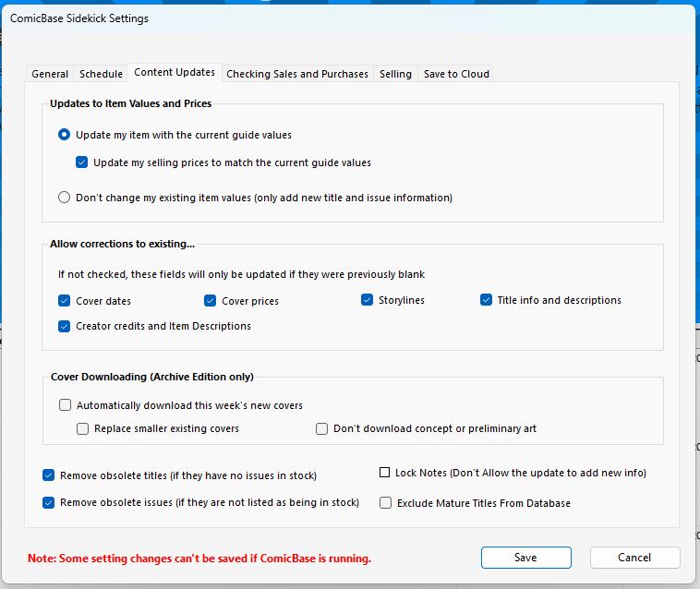Check the Lock Notes checkbox

pyautogui.click(x=384, y=473)
